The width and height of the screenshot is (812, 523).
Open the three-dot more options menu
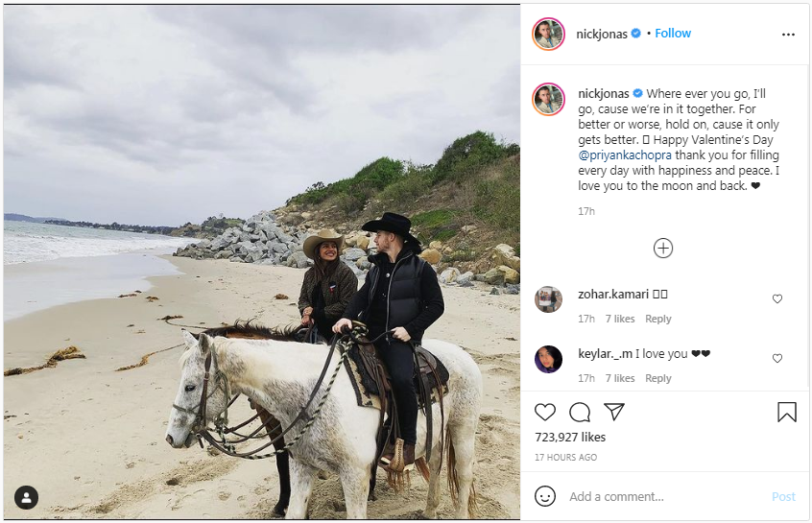788,35
